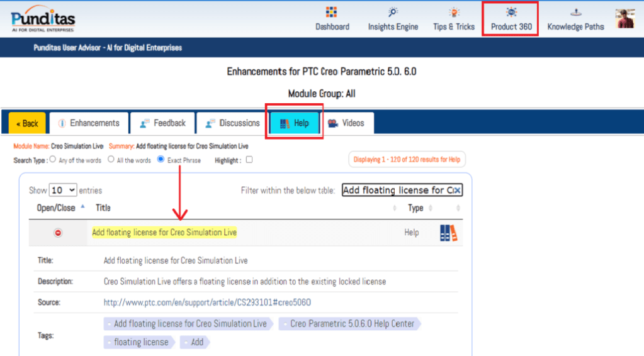Click the yellow Back button
Screen dimensions: 644x356
click(27, 123)
